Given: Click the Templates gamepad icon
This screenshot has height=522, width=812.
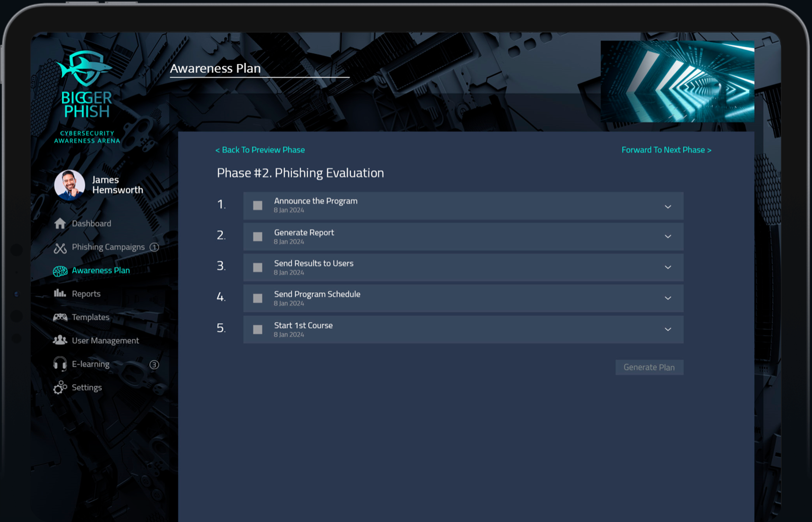Looking at the screenshot, I should tap(60, 317).
